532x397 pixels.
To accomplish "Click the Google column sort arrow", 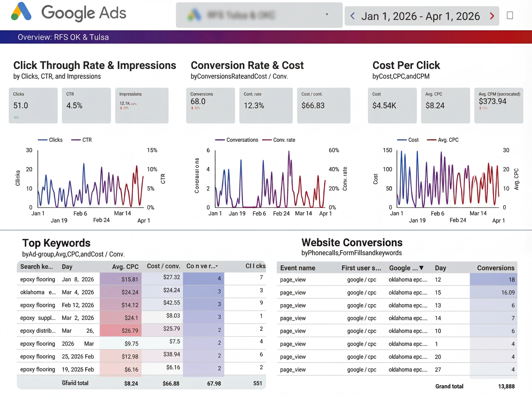I will (421, 268).
